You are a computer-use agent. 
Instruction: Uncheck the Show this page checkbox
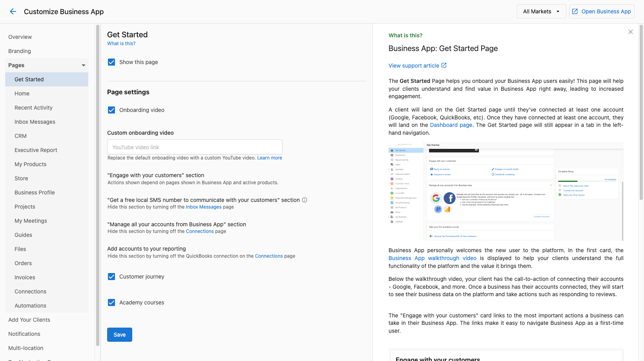[111, 62]
